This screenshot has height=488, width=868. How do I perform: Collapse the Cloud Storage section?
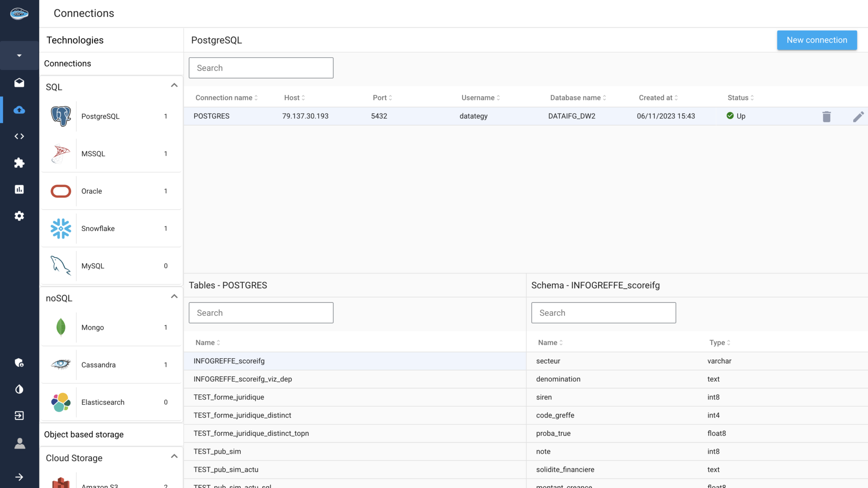pos(174,455)
